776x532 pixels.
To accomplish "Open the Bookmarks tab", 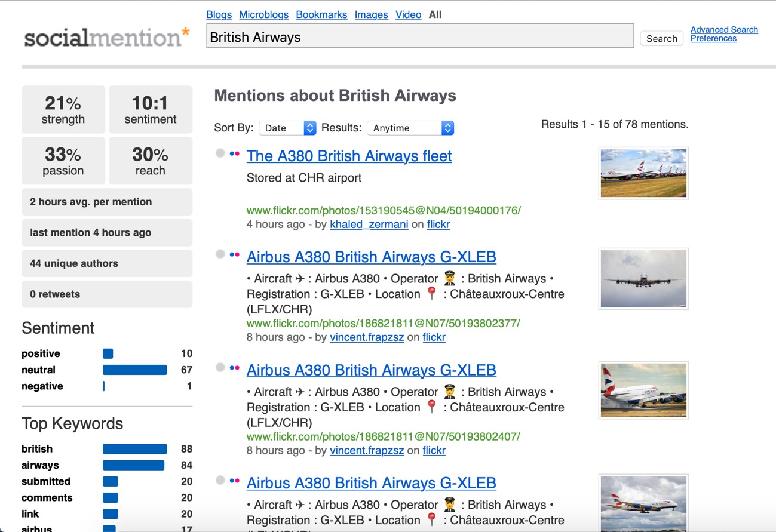I will 321,14.
